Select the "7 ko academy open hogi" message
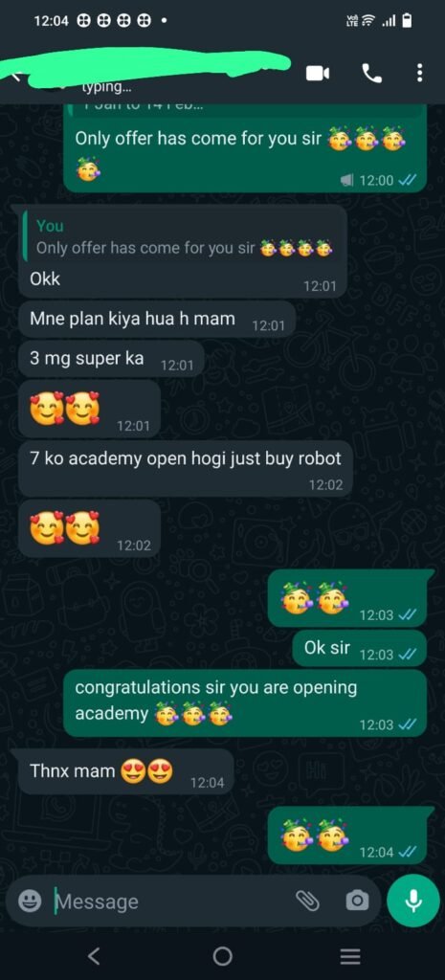 click(182, 469)
